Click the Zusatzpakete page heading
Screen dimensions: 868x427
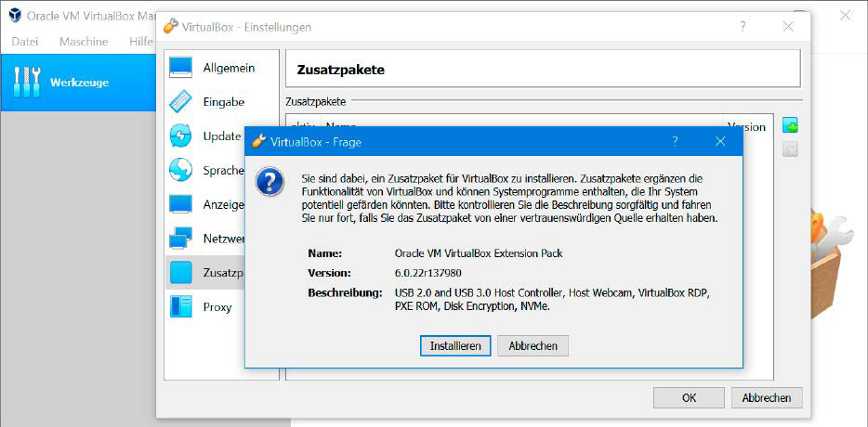tap(340, 71)
